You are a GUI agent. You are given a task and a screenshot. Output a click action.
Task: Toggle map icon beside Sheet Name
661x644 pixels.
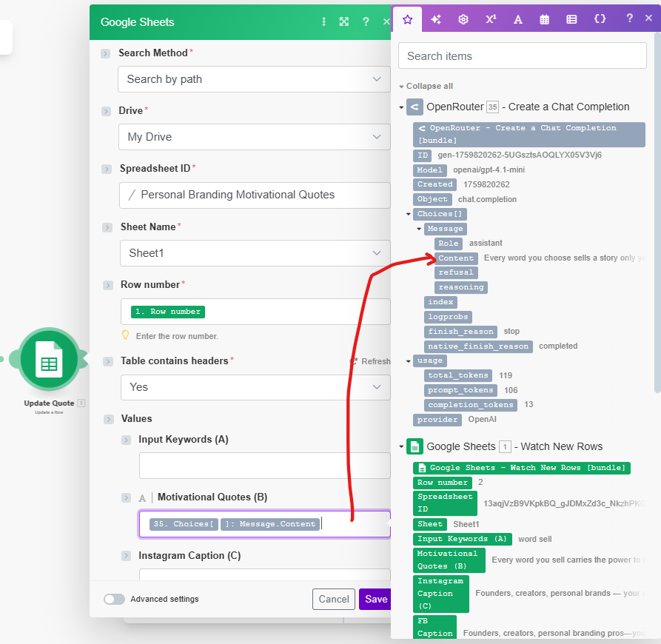coord(107,227)
